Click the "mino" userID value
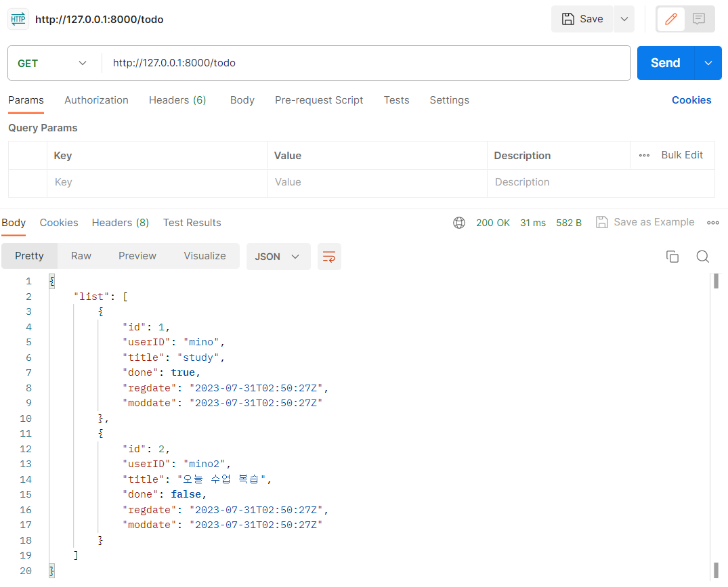Viewport: 728px width, 587px height. [x=201, y=342]
